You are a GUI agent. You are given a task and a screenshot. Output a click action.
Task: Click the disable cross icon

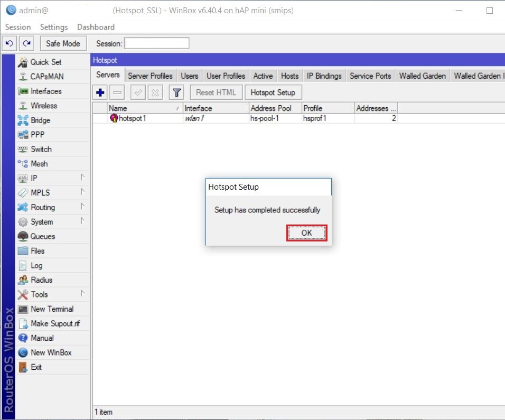point(155,93)
